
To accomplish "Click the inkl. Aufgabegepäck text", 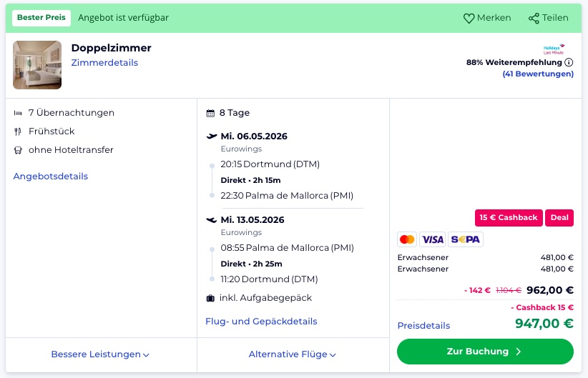I will coord(265,298).
